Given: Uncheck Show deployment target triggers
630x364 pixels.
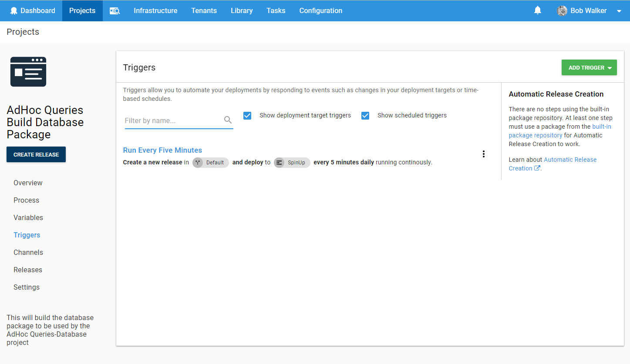Looking at the screenshot, I should pos(247,116).
